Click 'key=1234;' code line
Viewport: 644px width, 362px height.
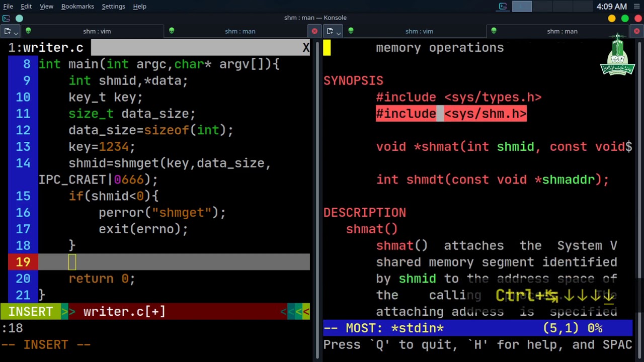pyautogui.click(x=102, y=147)
